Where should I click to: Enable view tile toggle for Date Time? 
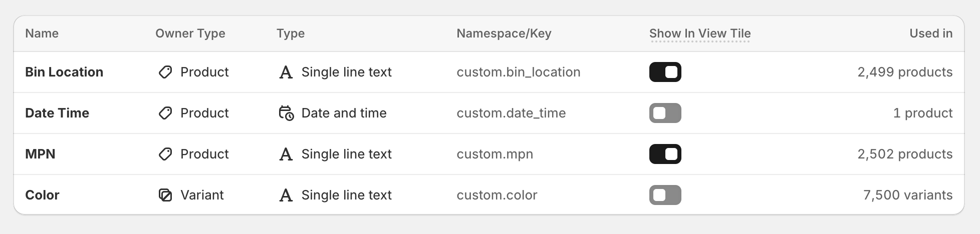tap(665, 113)
